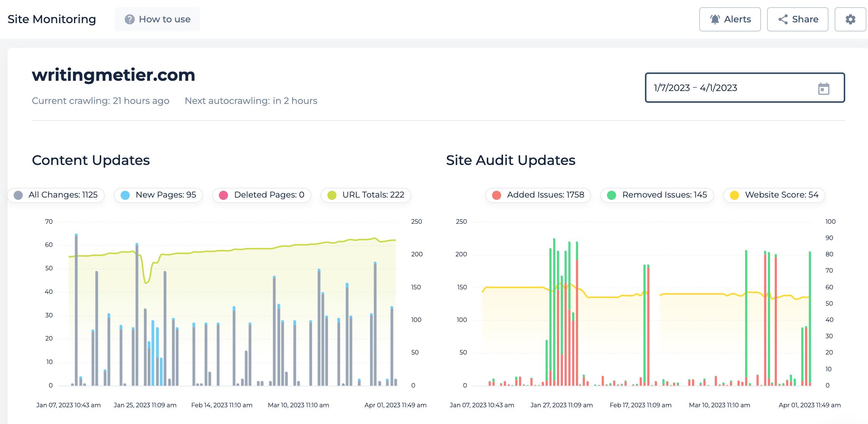This screenshot has height=424, width=868.
Task: Toggle the Deleted Pages: 0 legend
Action: point(262,195)
